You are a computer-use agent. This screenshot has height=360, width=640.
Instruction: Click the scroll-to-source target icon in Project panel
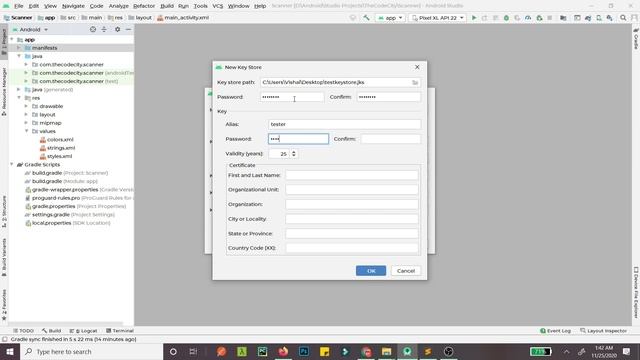pyautogui.click(x=93, y=29)
